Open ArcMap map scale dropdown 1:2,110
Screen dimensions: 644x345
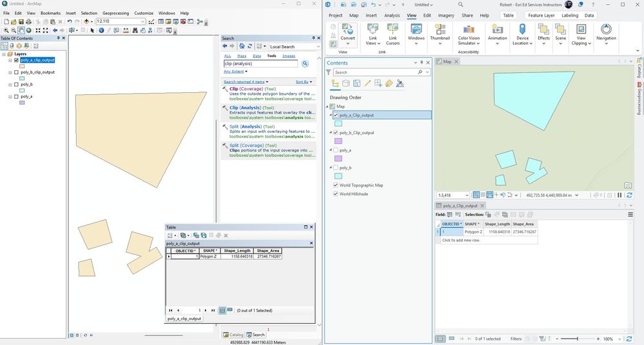point(142,21)
